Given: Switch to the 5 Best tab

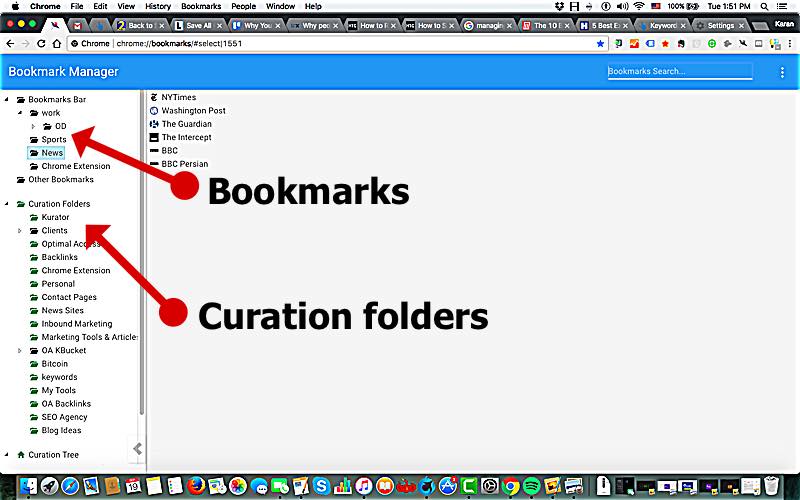Looking at the screenshot, I should tap(605, 25).
